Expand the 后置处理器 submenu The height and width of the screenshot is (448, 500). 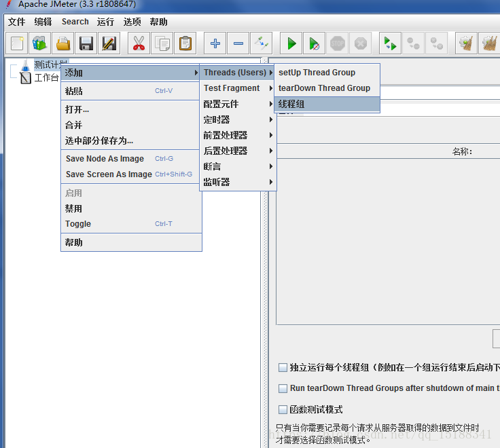(x=238, y=151)
